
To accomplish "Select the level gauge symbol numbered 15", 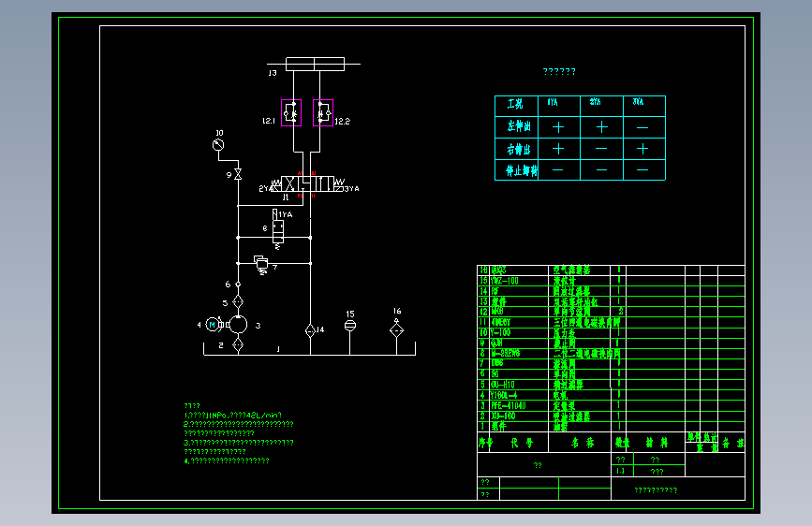I will pos(350,325).
